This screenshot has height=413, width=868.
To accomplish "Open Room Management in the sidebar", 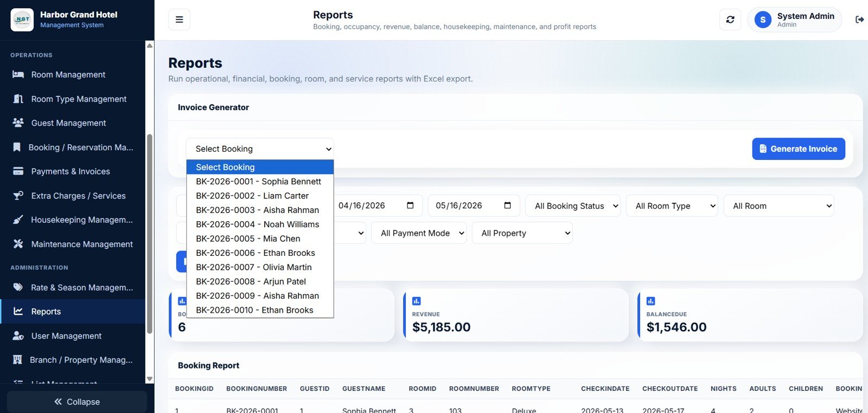I will point(73,74).
